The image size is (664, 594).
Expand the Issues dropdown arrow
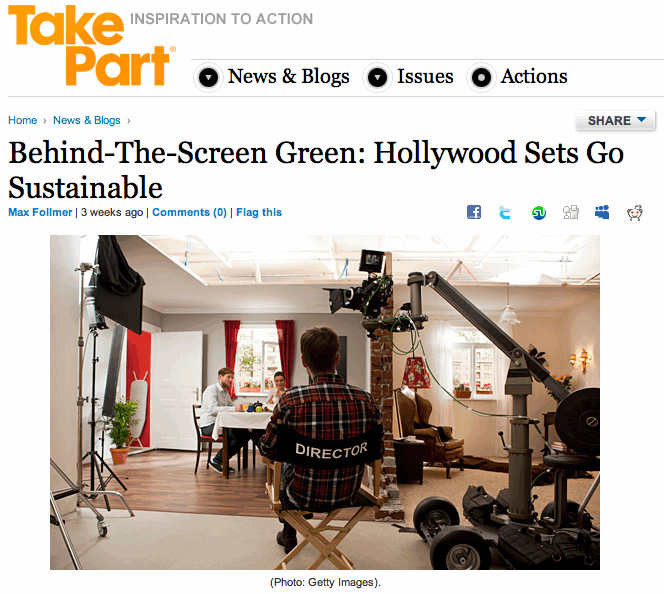coord(377,77)
